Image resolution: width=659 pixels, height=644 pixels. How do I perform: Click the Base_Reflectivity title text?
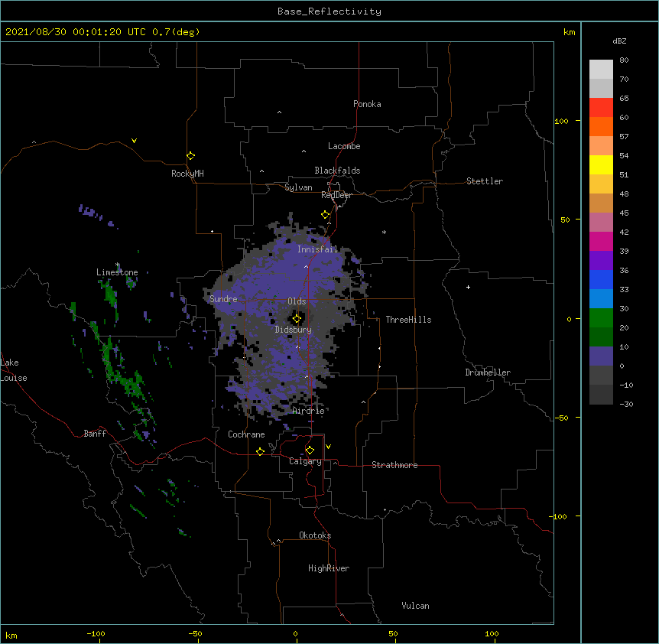(329, 11)
